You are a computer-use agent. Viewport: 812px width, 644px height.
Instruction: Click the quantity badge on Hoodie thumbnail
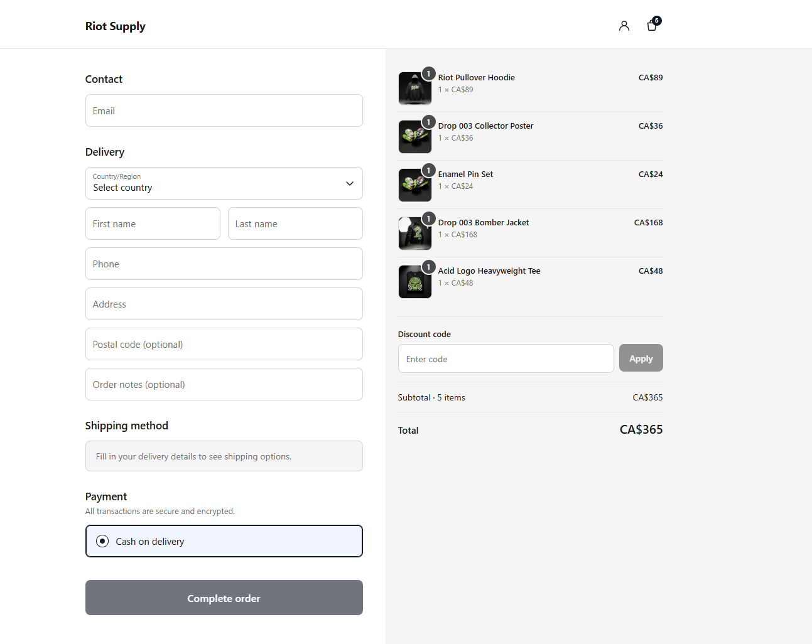click(x=429, y=73)
